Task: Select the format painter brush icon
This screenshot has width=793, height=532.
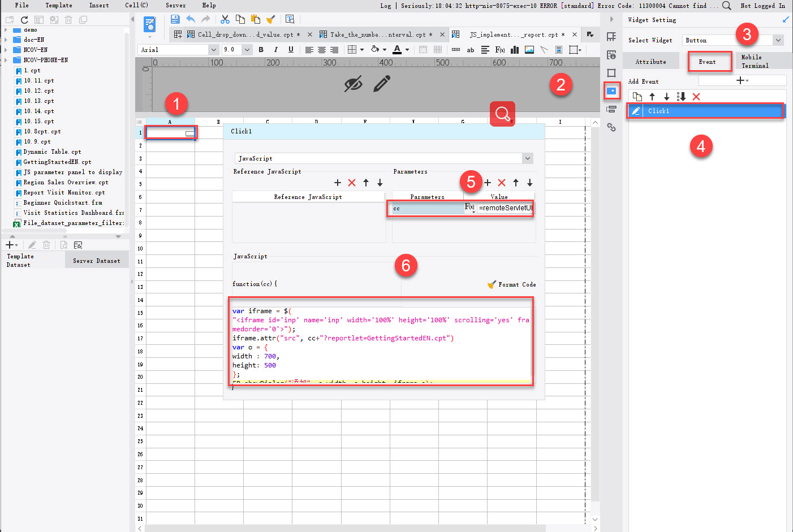Action: pos(270,19)
